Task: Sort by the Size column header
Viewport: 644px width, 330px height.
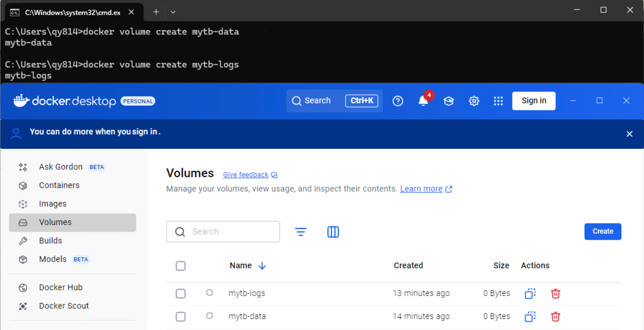Action: click(501, 265)
